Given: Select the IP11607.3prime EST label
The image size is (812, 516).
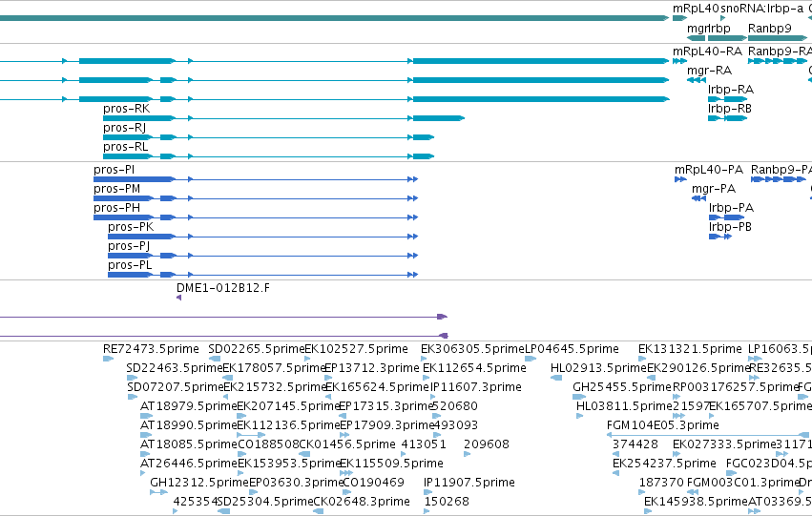Looking at the screenshot, I should 475,387.
